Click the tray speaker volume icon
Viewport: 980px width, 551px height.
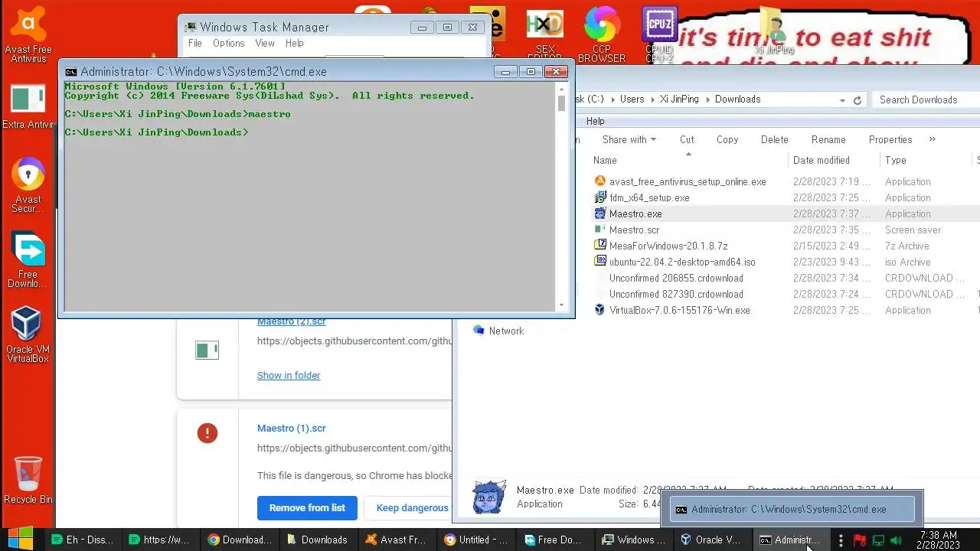point(896,540)
